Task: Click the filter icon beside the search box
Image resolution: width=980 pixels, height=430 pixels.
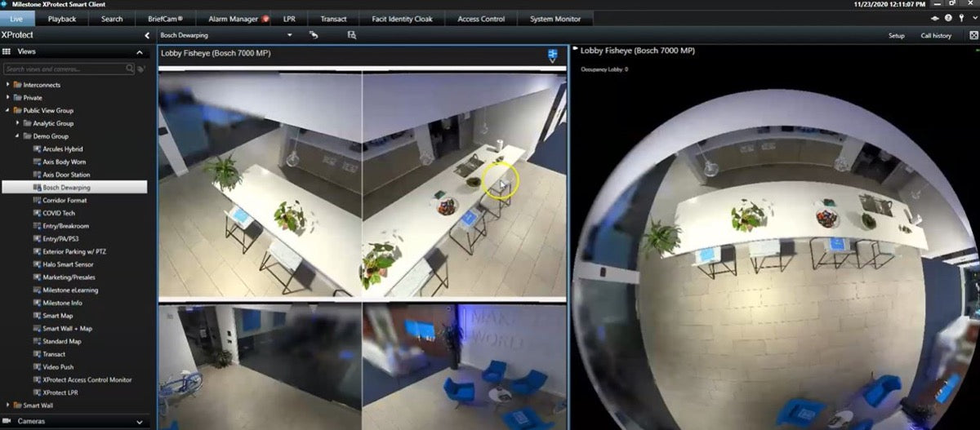Action: click(141, 69)
